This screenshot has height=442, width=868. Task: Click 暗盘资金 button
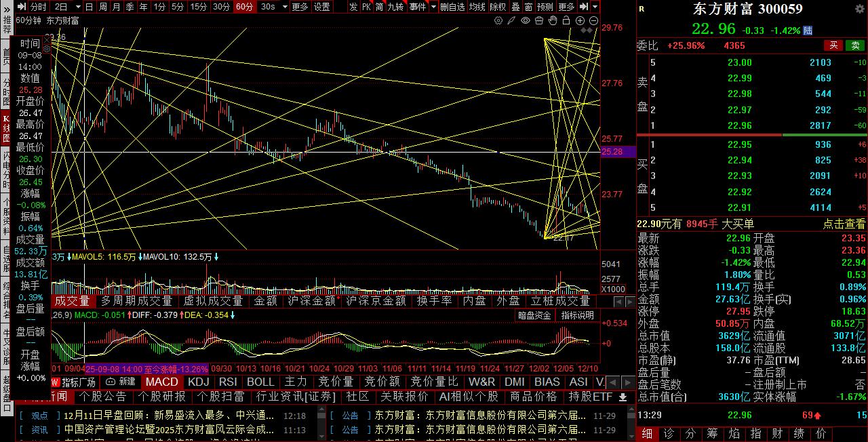[x=534, y=315]
